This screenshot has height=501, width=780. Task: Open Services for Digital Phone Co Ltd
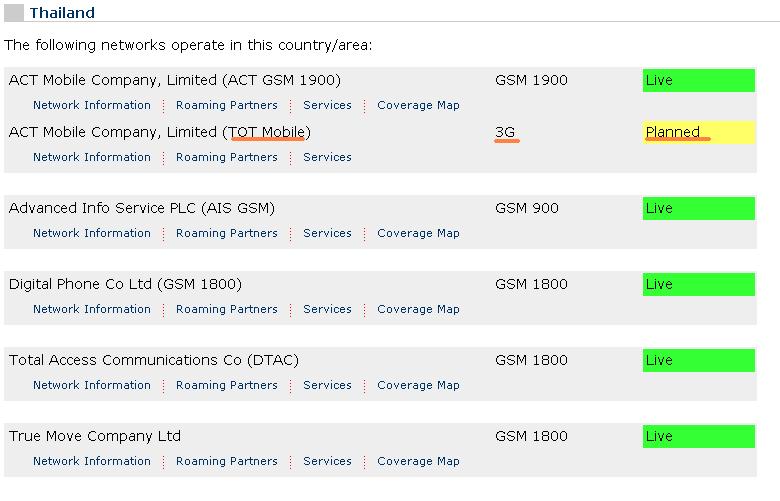pos(327,309)
